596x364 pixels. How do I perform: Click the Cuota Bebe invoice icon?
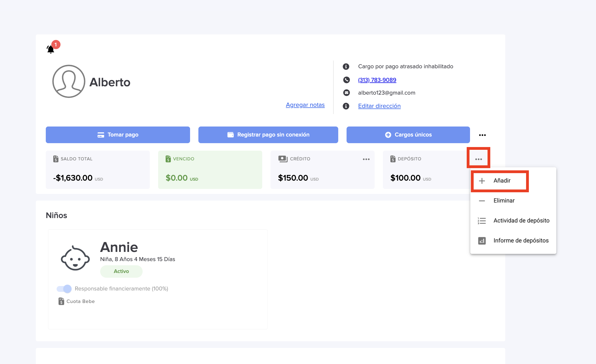coord(61,301)
